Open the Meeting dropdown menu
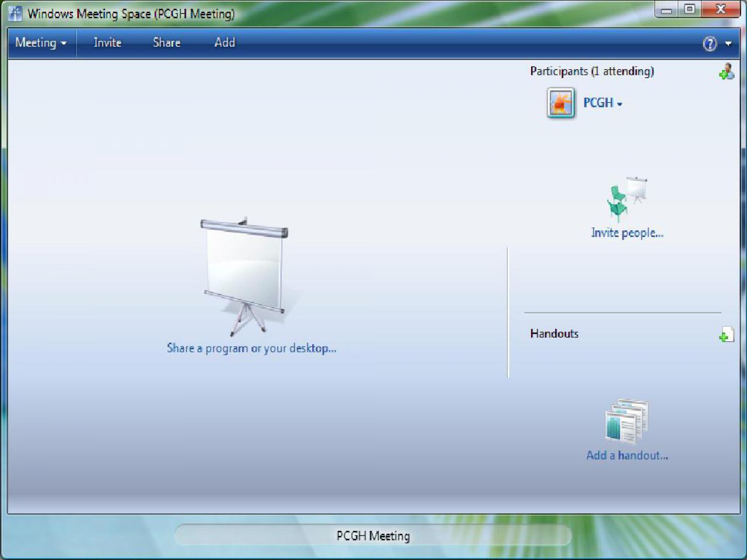 pos(40,43)
